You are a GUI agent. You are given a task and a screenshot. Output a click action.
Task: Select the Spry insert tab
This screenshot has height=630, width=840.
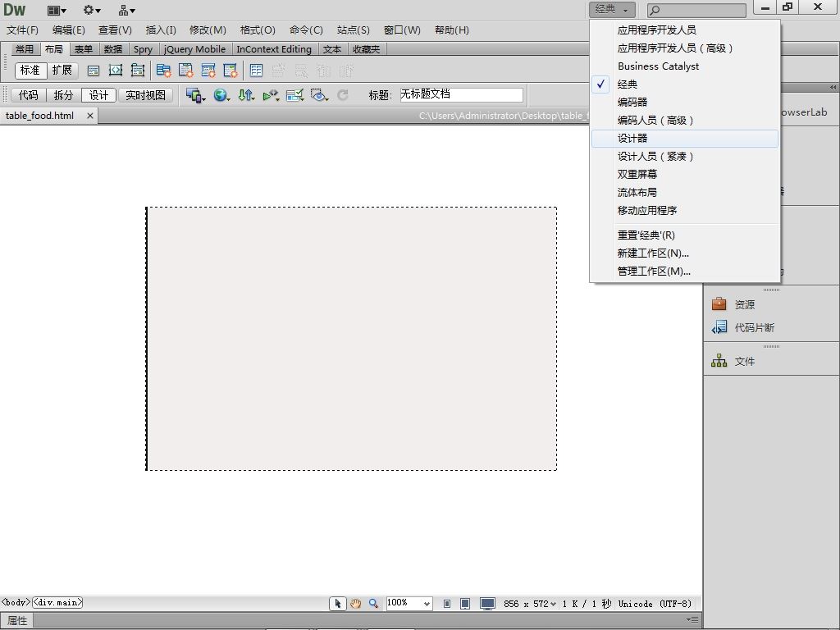click(143, 49)
